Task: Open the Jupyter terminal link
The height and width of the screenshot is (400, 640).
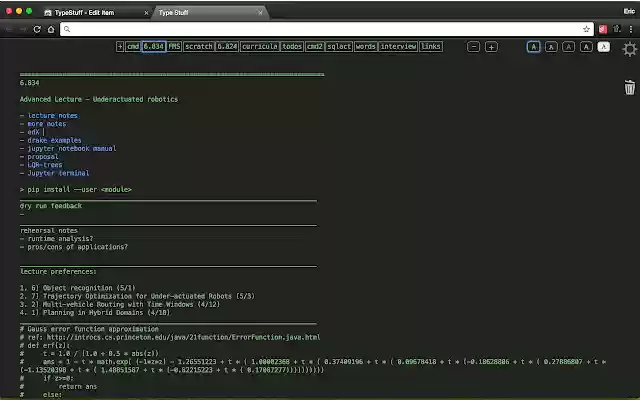Action: [x=58, y=173]
